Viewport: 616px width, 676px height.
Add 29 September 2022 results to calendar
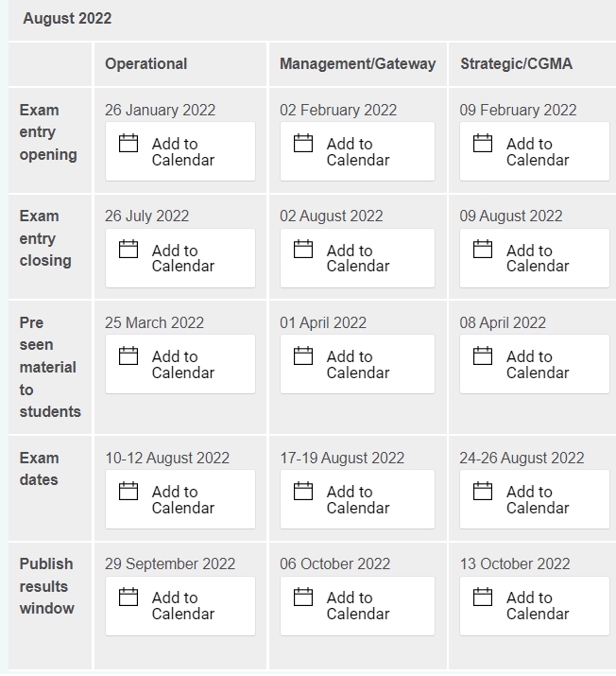pyautogui.click(x=180, y=606)
